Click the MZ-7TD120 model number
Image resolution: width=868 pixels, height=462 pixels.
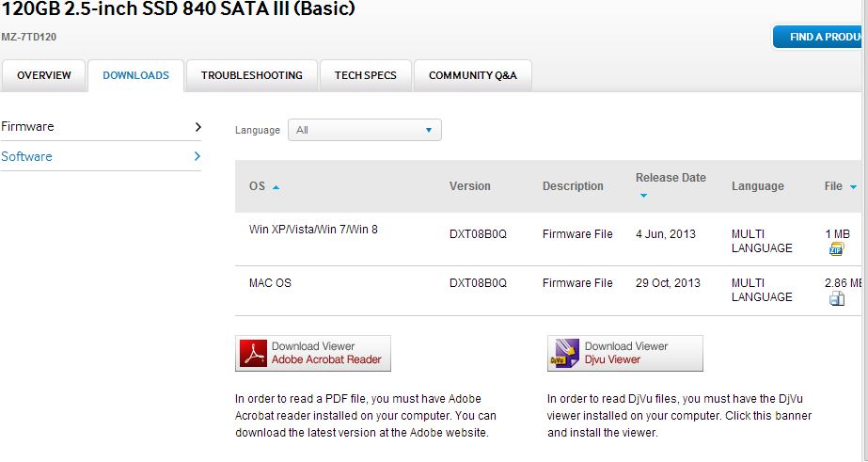click(29, 37)
